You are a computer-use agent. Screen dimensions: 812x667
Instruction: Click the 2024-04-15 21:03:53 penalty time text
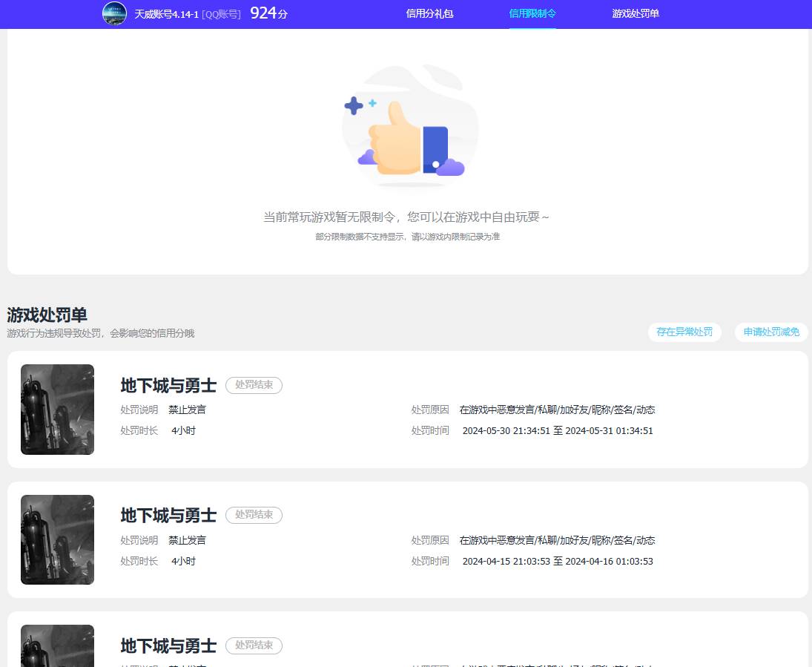coord(506,562)
